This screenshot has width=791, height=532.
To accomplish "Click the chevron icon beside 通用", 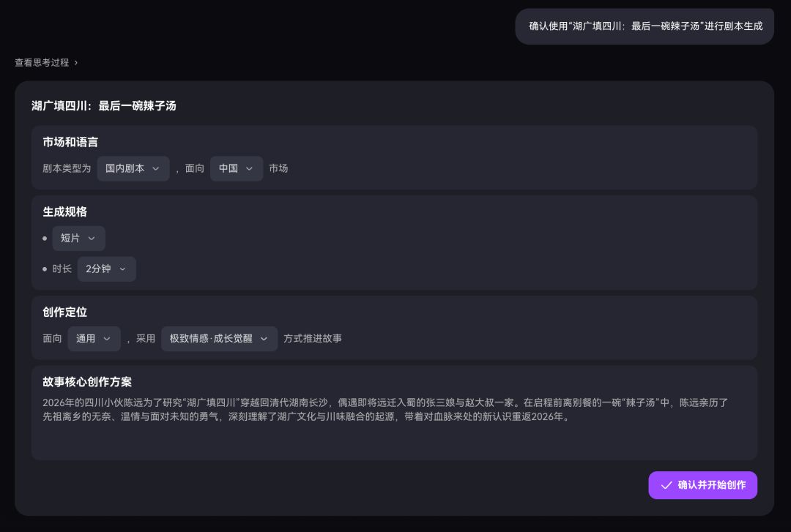I will click(107, 339).
